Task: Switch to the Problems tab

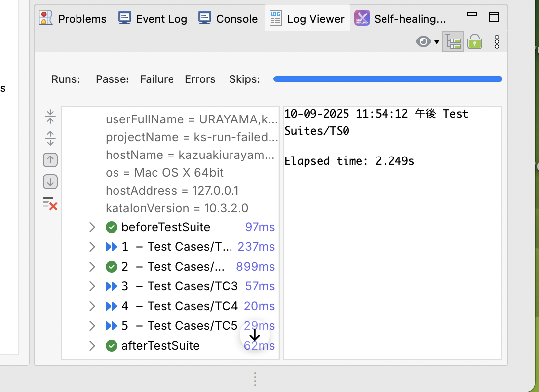Action: [73, 19]
